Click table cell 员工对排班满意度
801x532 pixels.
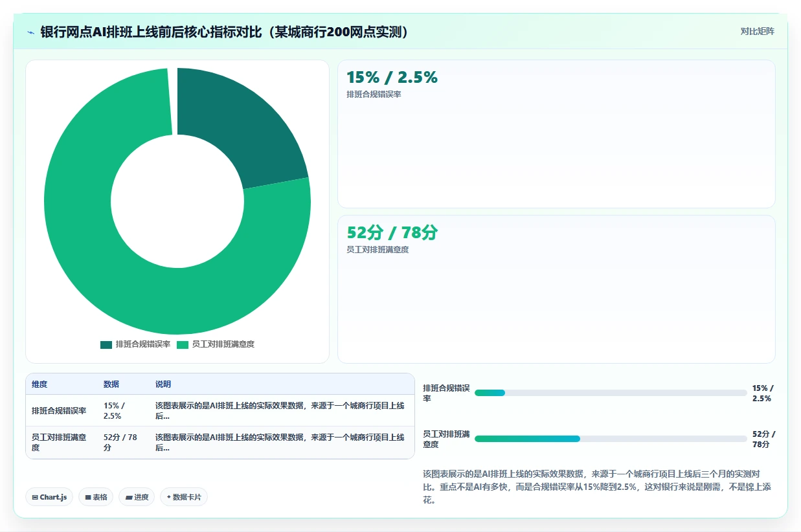(62, 443)
